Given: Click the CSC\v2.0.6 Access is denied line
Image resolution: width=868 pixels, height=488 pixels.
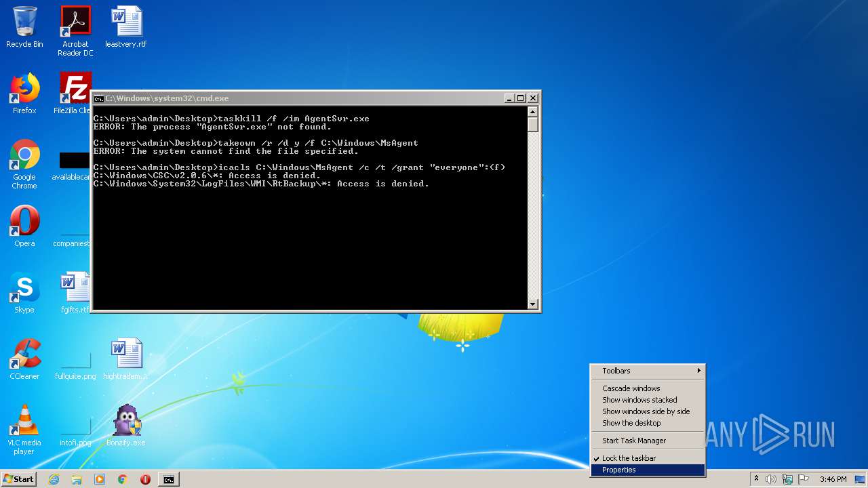Looking at the screenshot, I should click(207, 176).
